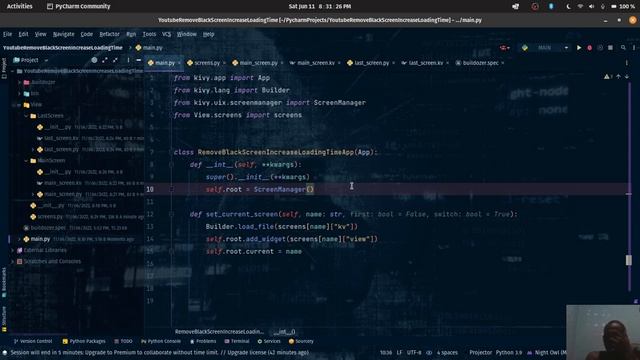Open the View menu
Viewport: 640px width, 360px height.
tap(40, 34)
